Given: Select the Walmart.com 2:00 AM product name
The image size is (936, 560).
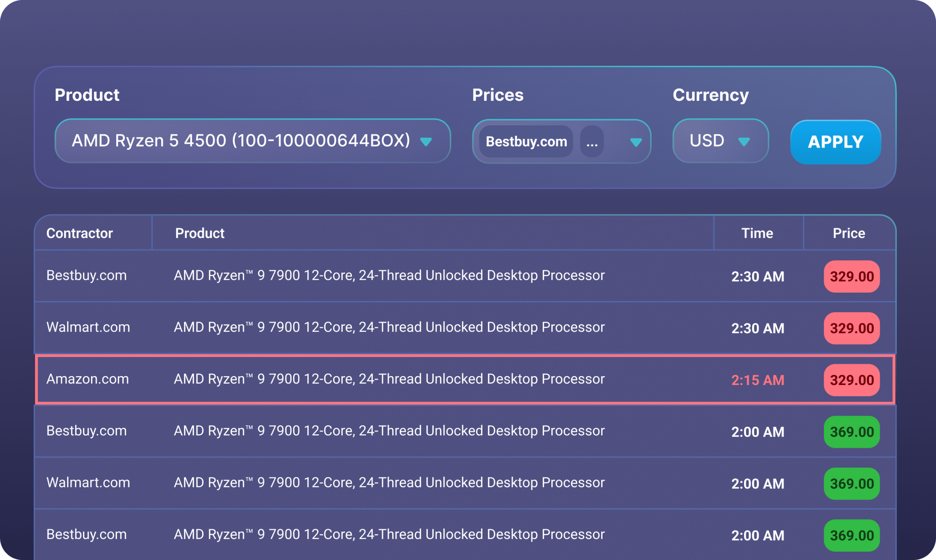Looking at the screenshot, I should click(389, 483).
